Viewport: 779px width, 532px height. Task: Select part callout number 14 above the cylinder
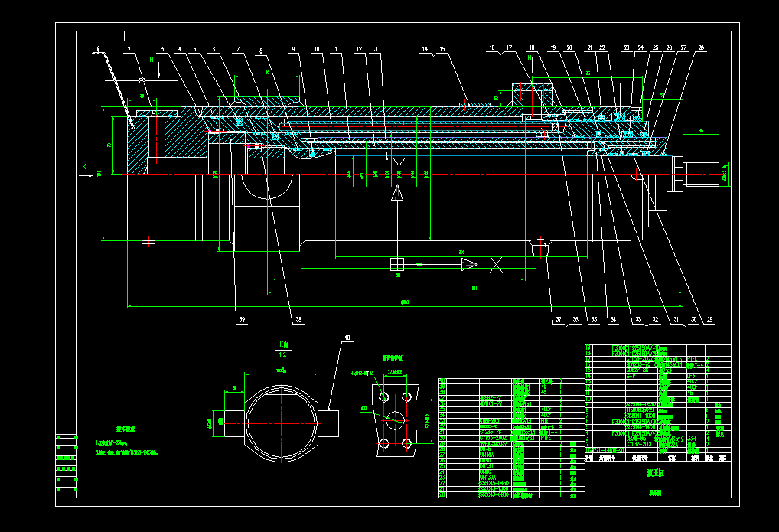tap(425, 49)
